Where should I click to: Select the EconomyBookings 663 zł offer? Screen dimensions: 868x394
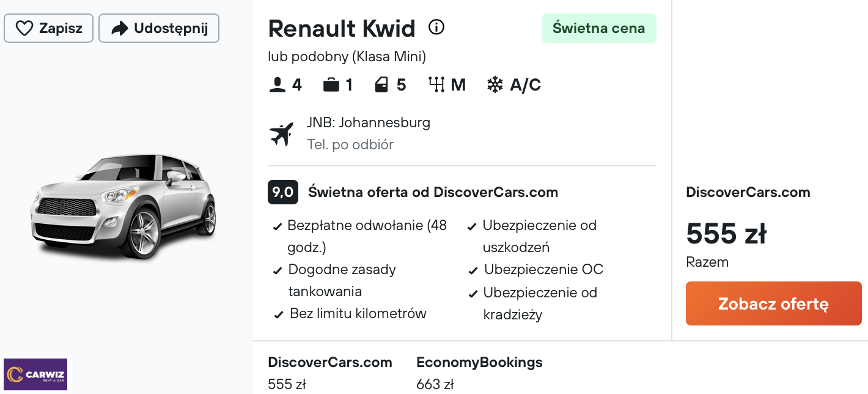[x=479, y=373]
